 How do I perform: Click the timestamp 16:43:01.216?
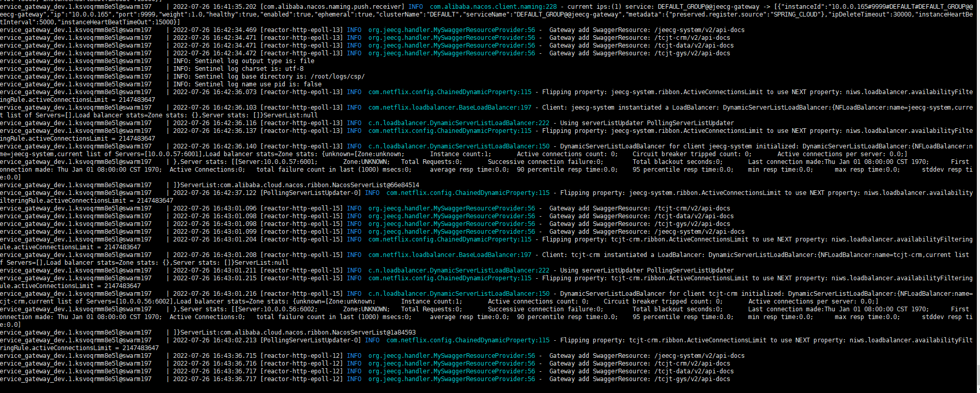235,294
